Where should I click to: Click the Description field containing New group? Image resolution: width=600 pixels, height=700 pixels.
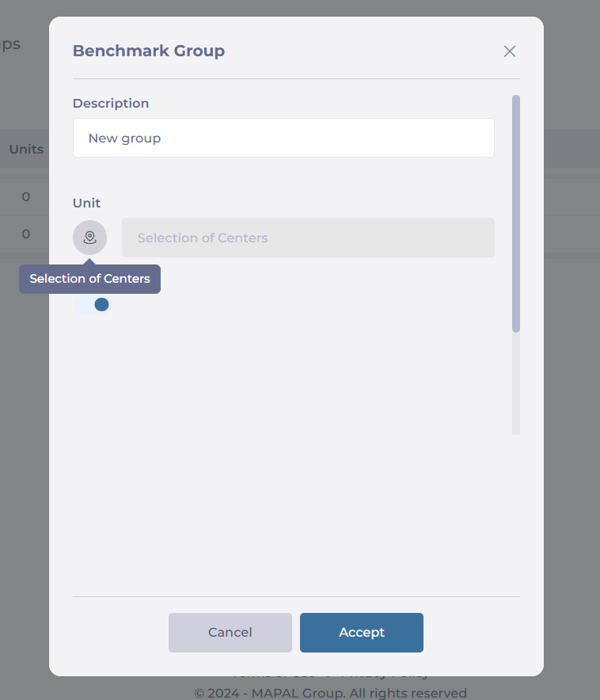tap(283, 138)
